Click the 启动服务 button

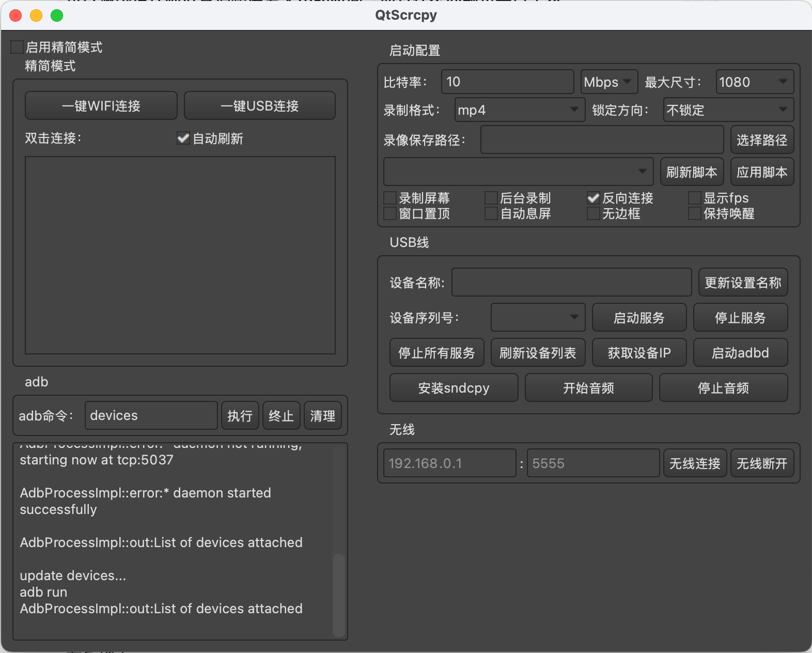(639, 318)
